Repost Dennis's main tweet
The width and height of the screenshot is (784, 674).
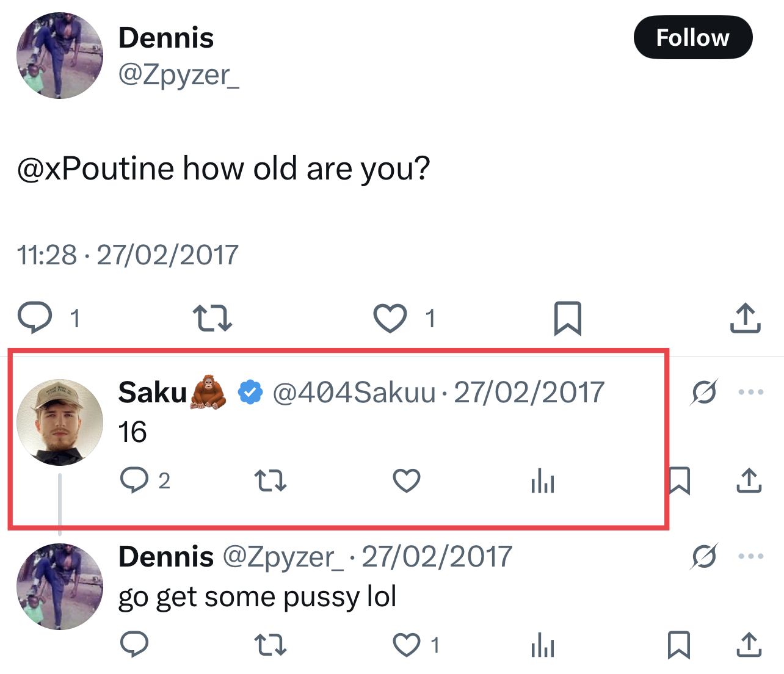coord(212,318)
